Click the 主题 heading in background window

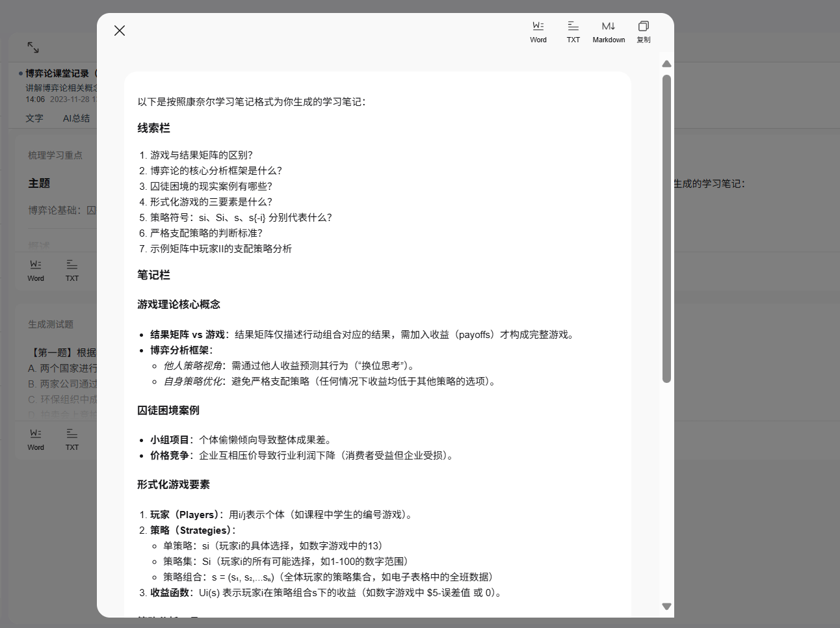point(39,183)
